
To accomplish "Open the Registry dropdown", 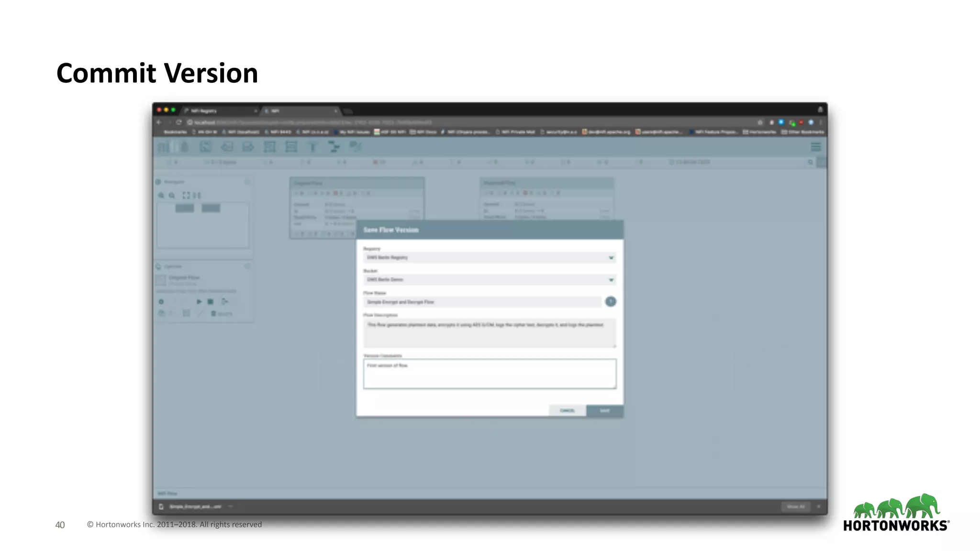I will (x=490, y=258).
